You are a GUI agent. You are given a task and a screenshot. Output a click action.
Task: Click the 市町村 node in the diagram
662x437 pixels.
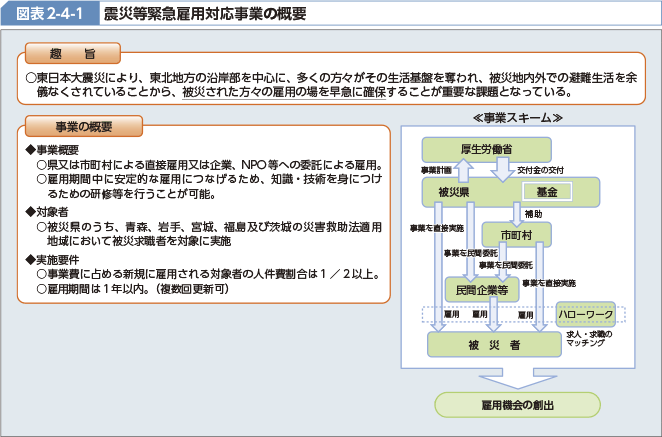click(x=527, y=234)
